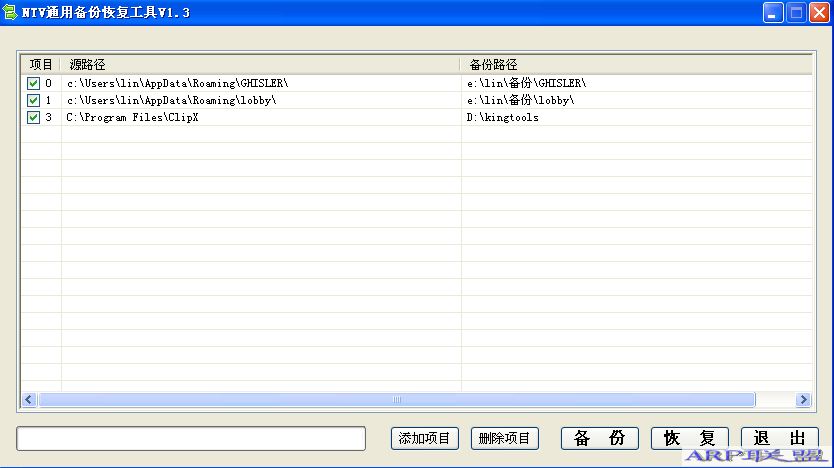Exit the program with the 退出 button

coord(779,438)
